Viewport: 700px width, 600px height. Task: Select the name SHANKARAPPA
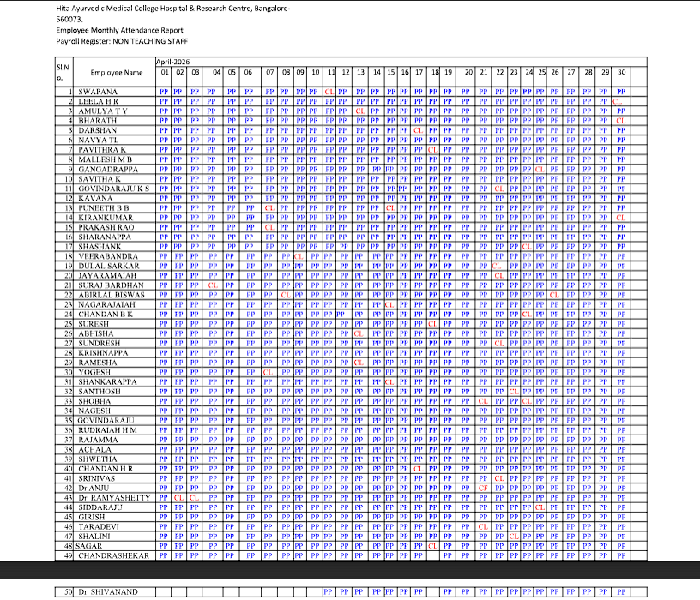click(x=107, y=382)
